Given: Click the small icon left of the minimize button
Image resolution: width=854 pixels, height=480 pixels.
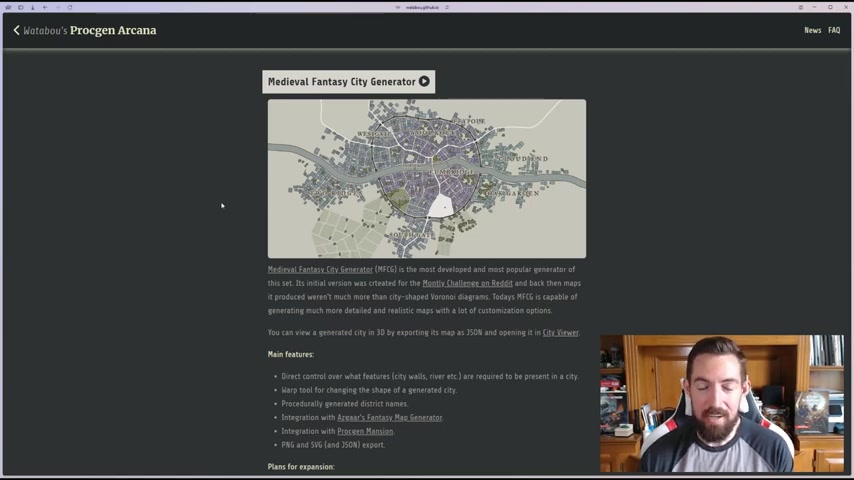Looking at the screenshot, I should point(800,7).
